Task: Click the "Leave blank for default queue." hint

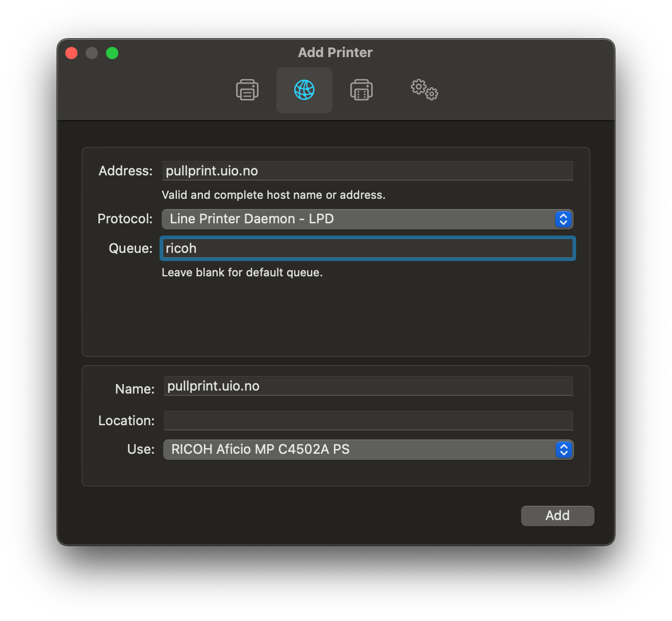Action: pos(242,272)
